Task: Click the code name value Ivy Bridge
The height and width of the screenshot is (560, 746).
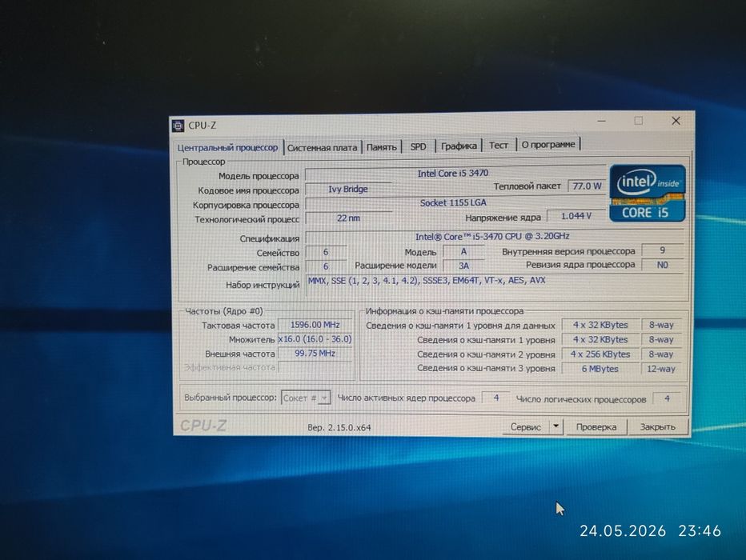Action: (x=348, y=190)
